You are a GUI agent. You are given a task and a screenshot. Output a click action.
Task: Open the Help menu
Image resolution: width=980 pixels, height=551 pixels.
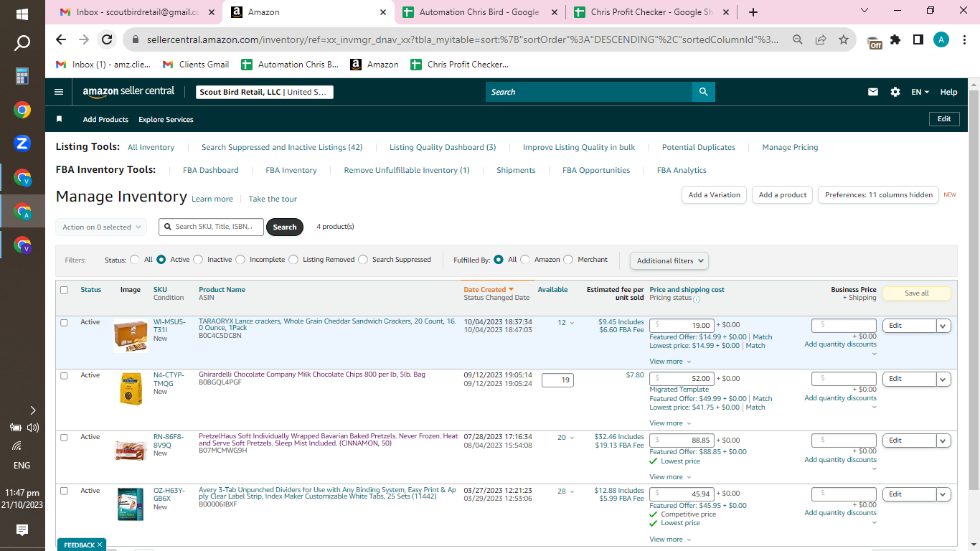pyautogui.click(x=948, y=92)
